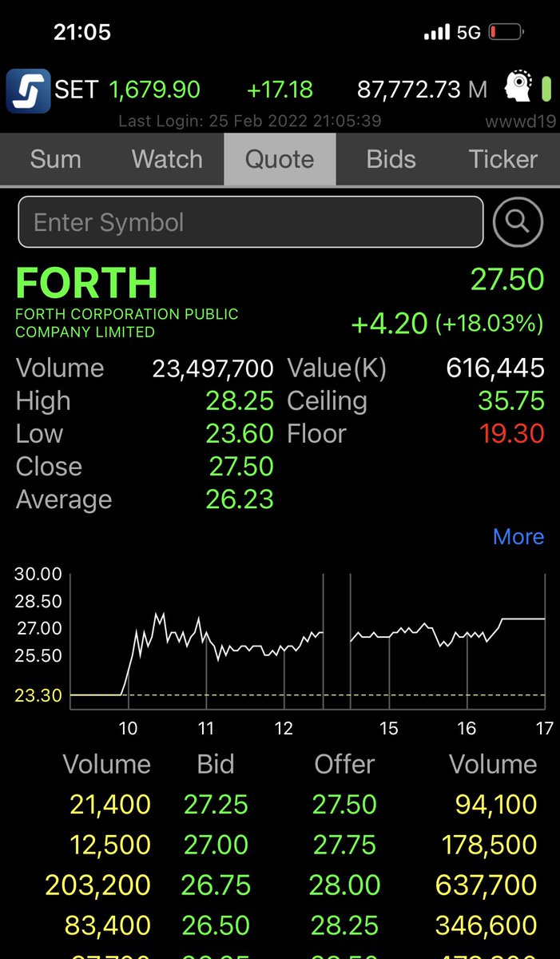
Task: Select the offer price 27.75
Action: pos(344,845)
